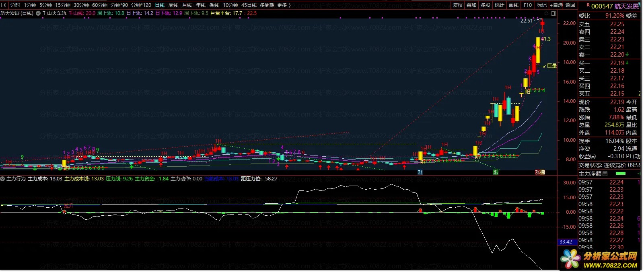Image resolution: width=644 pixels, height=272 pixels.
Task: Expand the 更多 periods menu
Action: coord(284,5)
